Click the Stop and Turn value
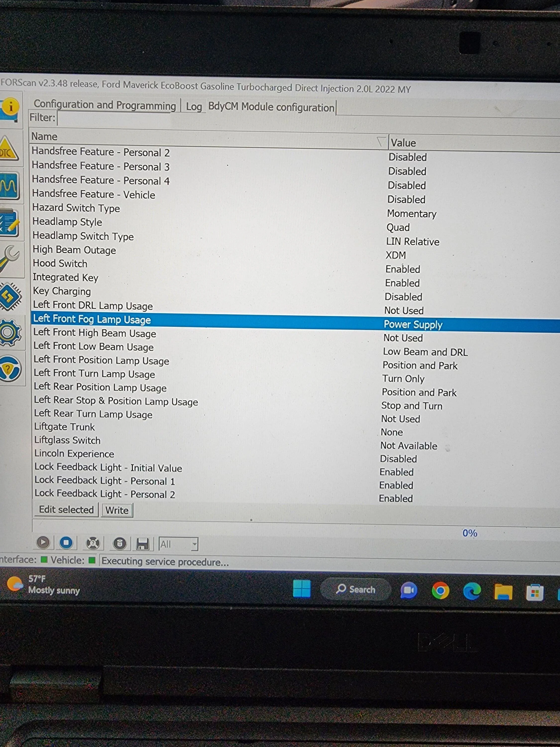Screen dimensions: 560x747 412,406
